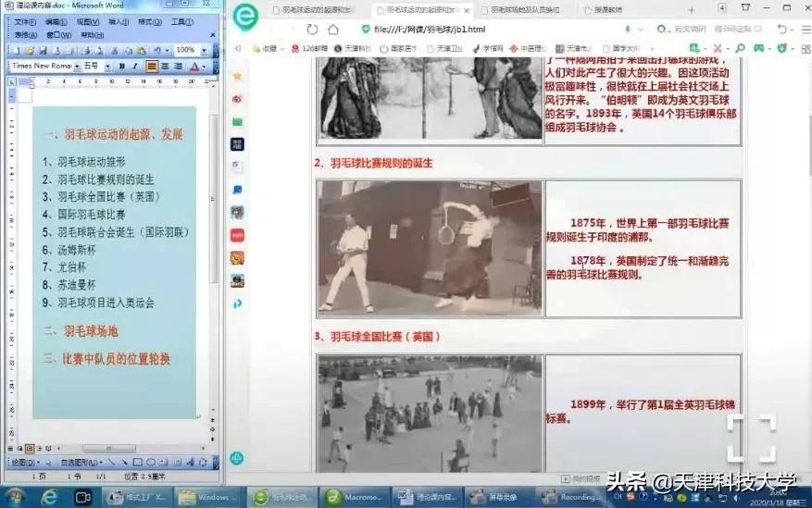Open the 格式(O) menu in Word
This screenshot has height=508, width=812.
(x=150, y=22)
